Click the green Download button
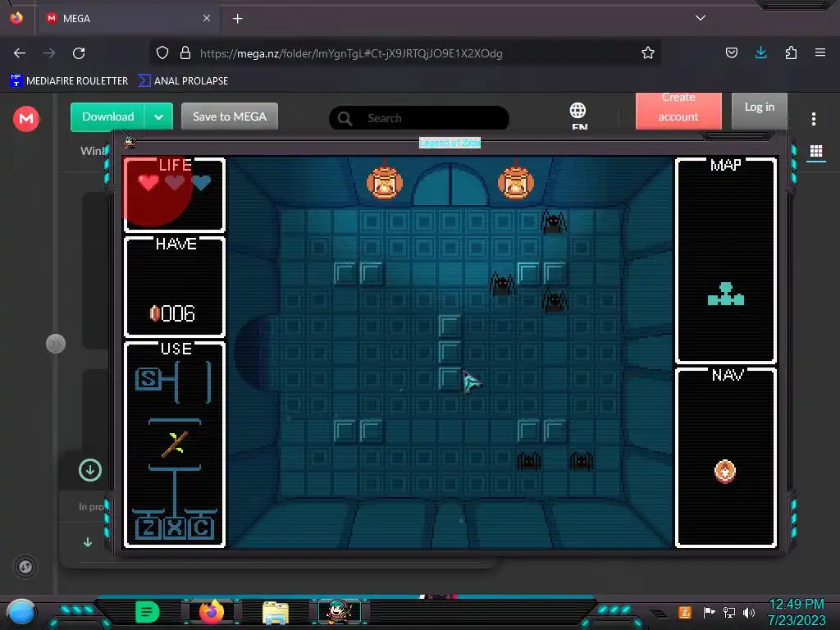Screen dimensions: 840x630 tap(107, 116)
